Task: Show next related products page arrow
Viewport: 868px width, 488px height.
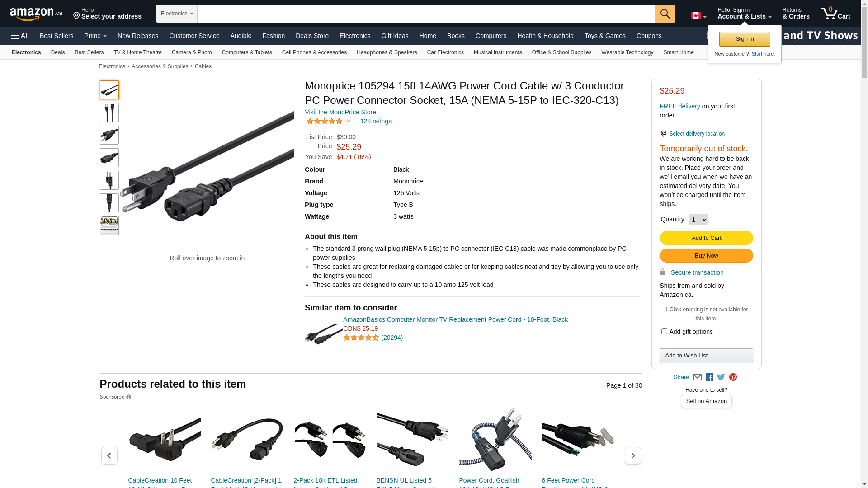Action: (632, 455)
